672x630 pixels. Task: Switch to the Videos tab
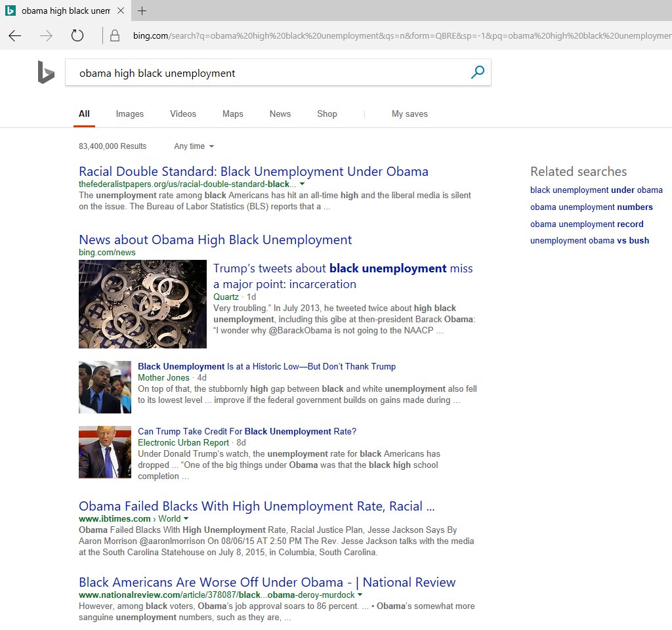click(x=183, y=114)
